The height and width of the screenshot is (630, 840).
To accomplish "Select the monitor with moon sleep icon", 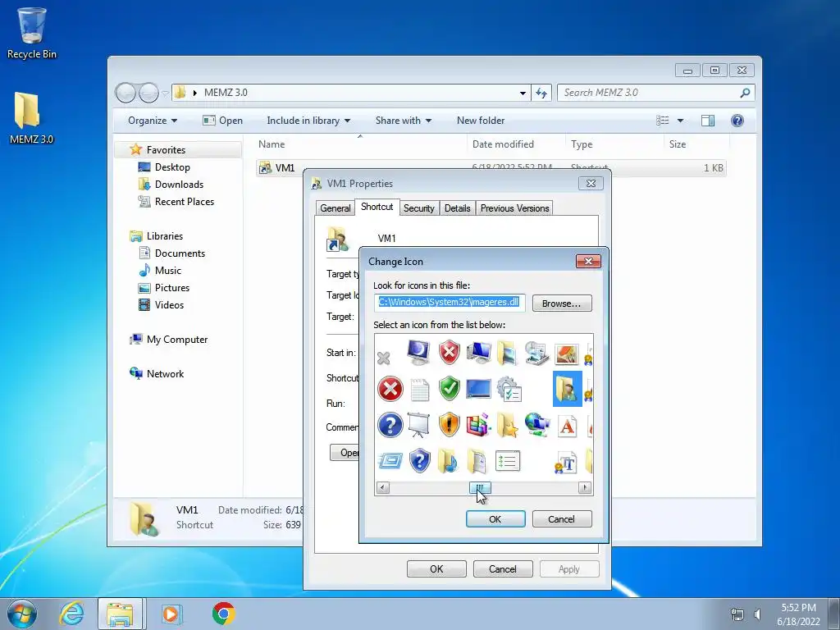I will coord(418,353).
